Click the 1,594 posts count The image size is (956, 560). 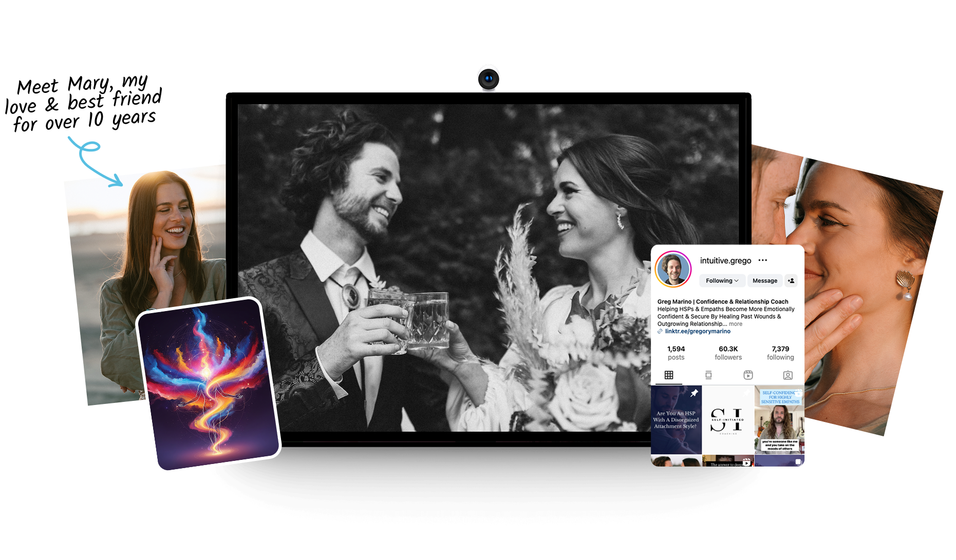[676, 353]
